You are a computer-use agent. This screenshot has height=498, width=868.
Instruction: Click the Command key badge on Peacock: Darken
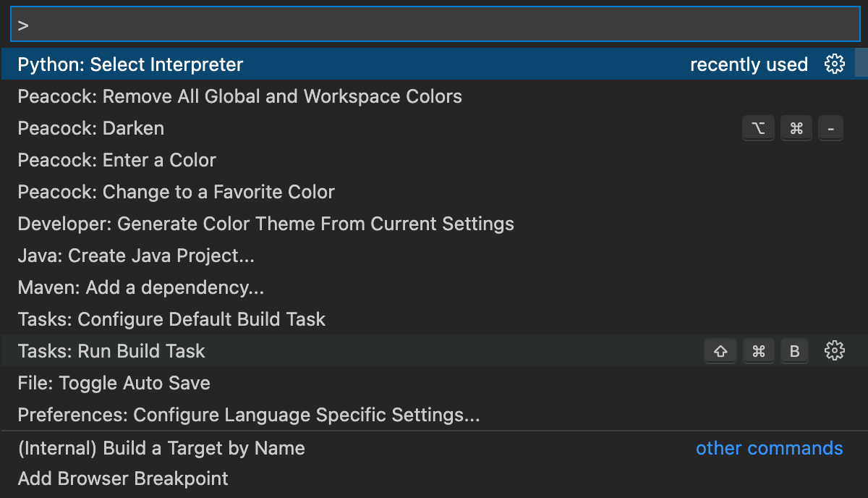796,129
